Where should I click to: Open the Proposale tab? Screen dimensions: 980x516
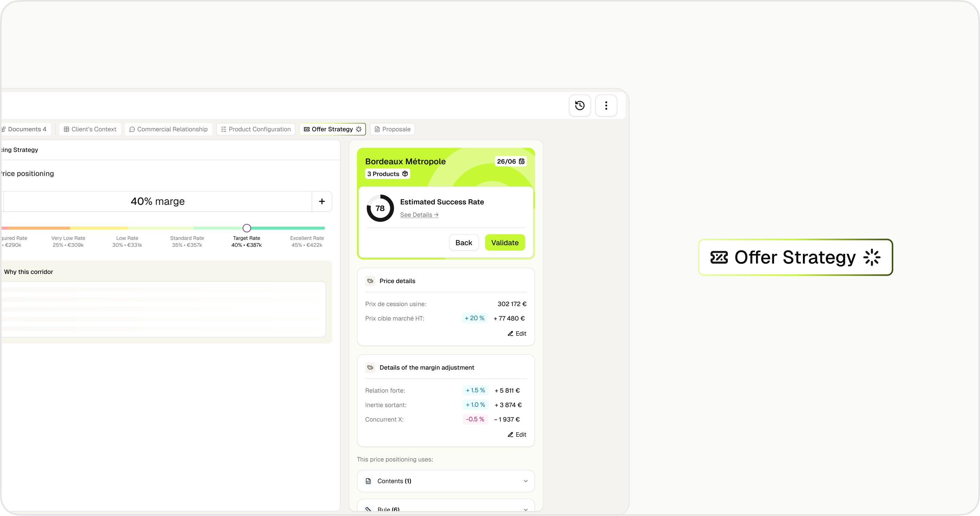[392, 130]
